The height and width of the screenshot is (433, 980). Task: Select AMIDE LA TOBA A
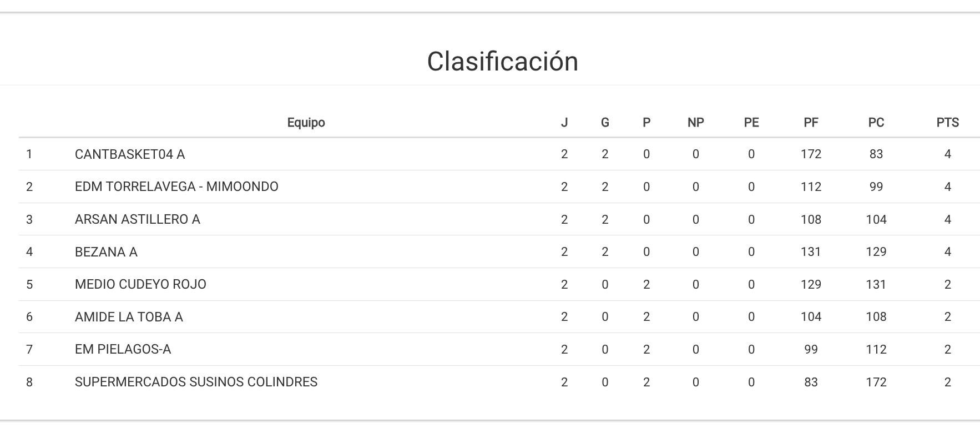tap(129, 317)
